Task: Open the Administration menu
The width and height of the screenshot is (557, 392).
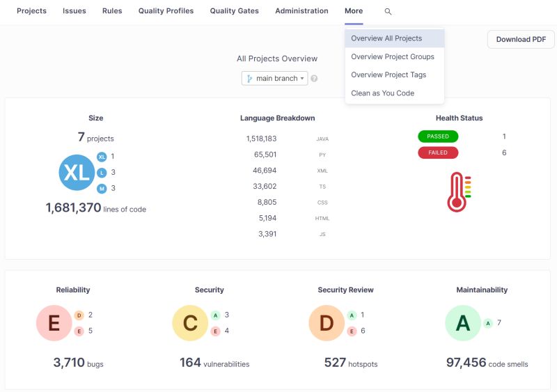Action: point(301,11)
